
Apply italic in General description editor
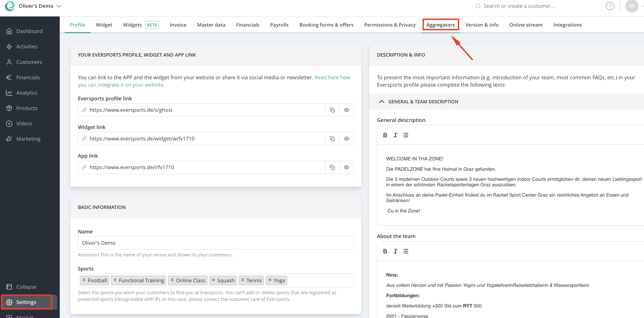click(x=395, y=135)
